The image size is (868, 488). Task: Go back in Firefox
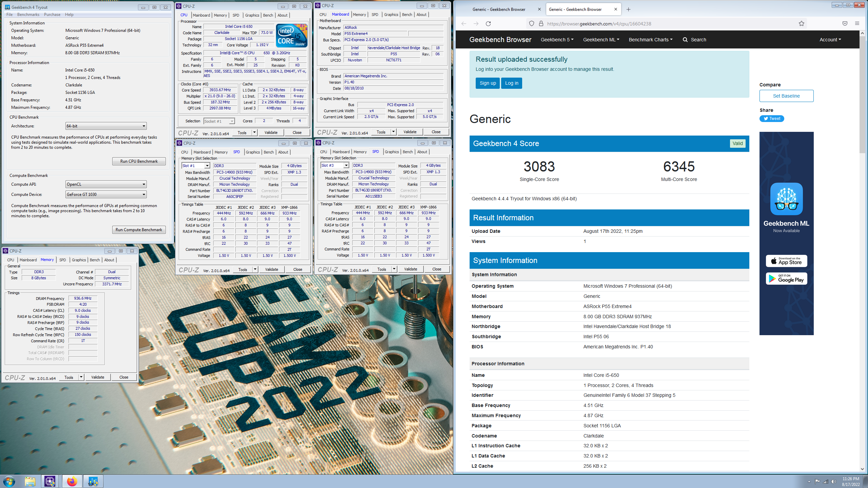pos(464,23)
